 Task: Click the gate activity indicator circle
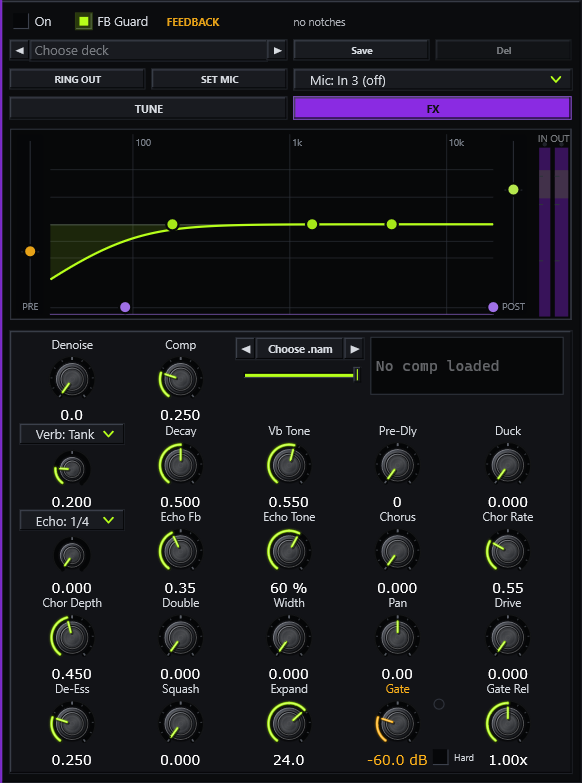(439, 704)
